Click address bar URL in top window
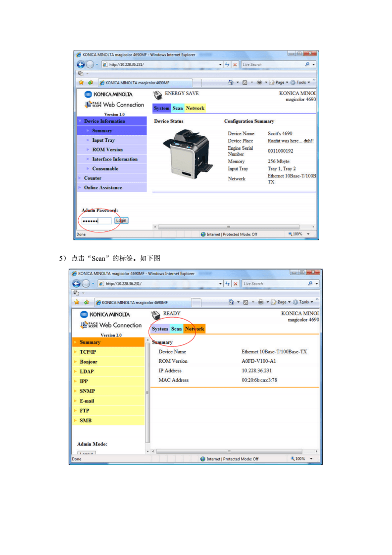This screenshot has width=392, height=555. click(x=127, y=64)
